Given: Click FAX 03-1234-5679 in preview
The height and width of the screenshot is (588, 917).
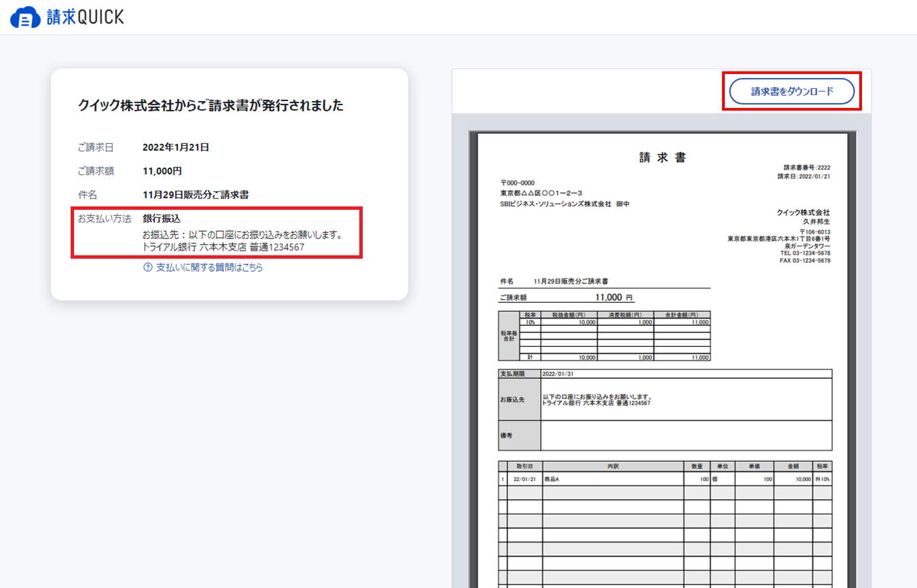Looking at the screenshot, I should (805, 261).
